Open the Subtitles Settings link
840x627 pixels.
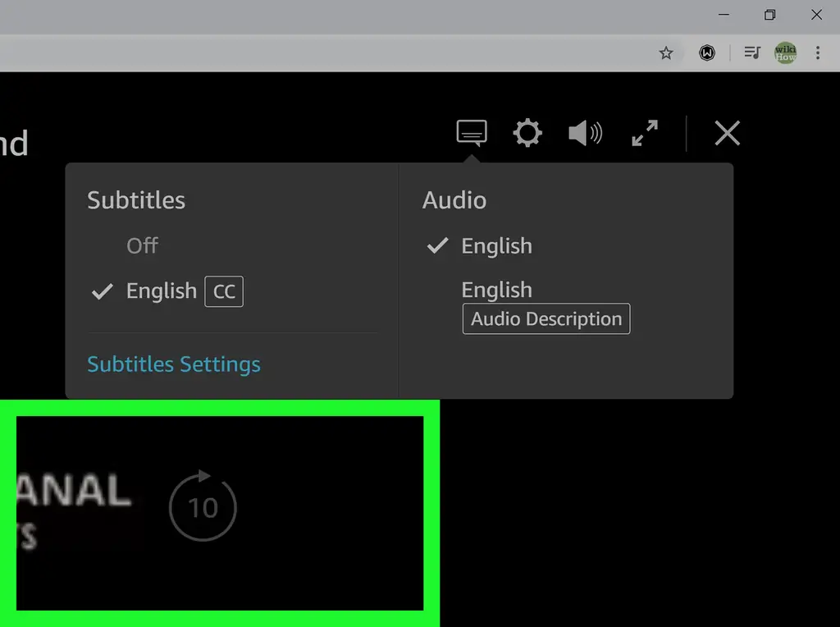tap(174, 364)
